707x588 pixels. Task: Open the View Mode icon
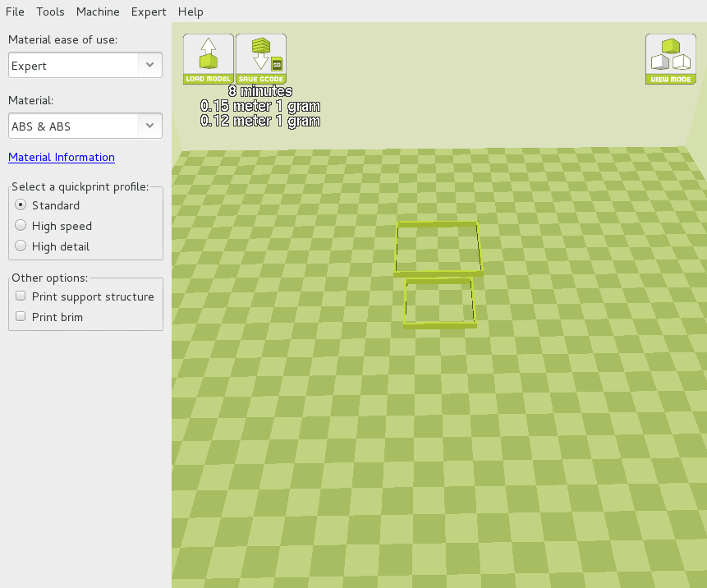(670, 59)
